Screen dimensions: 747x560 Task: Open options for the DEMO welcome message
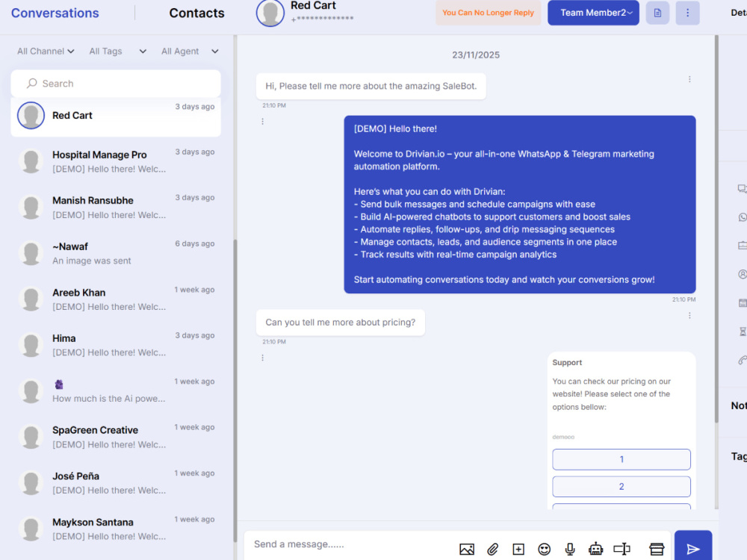pos(262,122)
